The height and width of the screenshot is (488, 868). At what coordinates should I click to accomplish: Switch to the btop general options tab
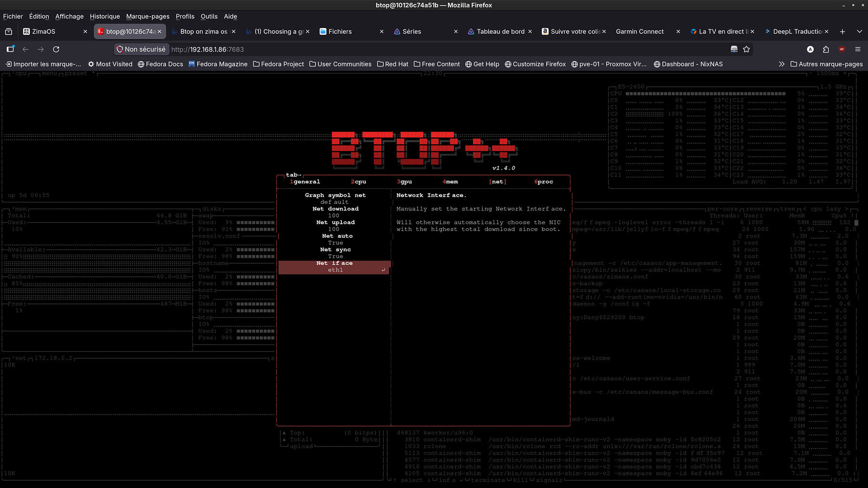click(305, 182)
